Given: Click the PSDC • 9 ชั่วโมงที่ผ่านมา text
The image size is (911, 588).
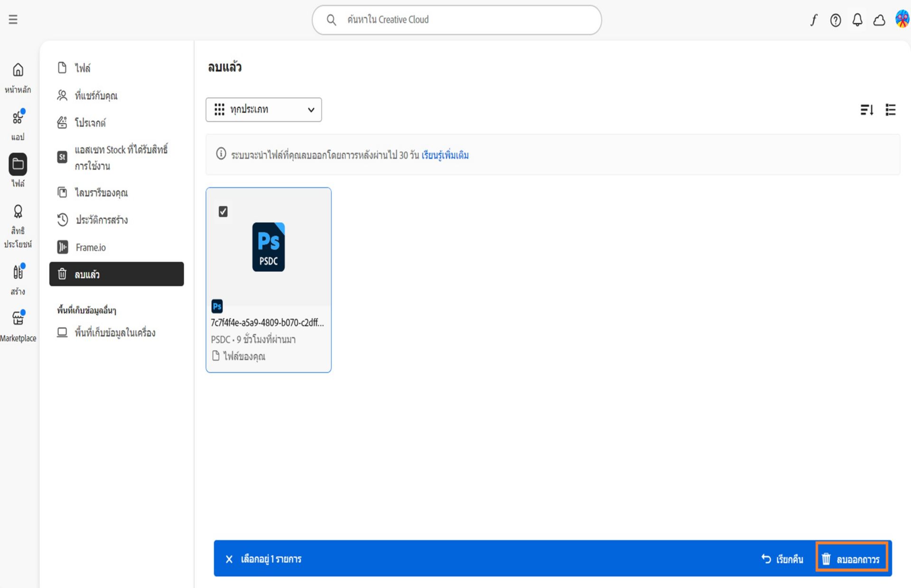Looking at the screenshot, I should point(253,339).
